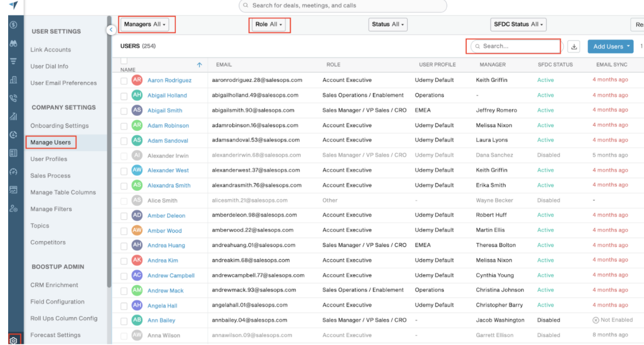This screenshot has height=345, width=644.
Task: Open User Profiles settings page
Action: coord(49,159)
